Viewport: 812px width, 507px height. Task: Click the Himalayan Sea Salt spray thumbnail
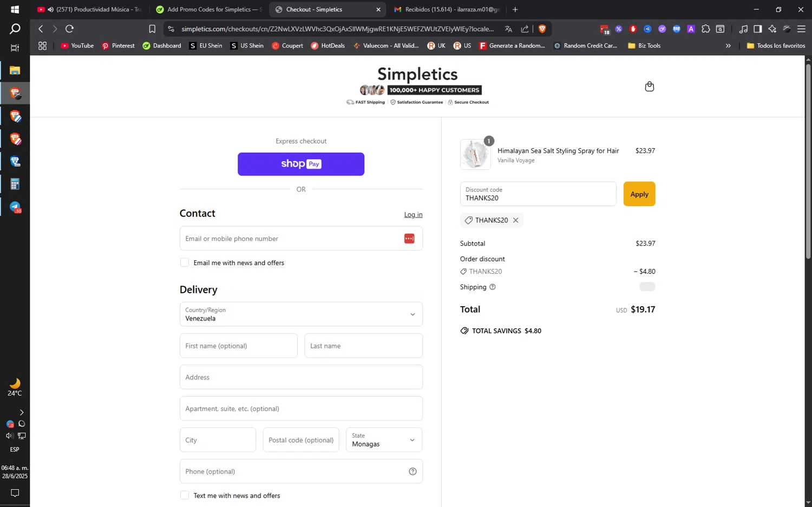475,154
